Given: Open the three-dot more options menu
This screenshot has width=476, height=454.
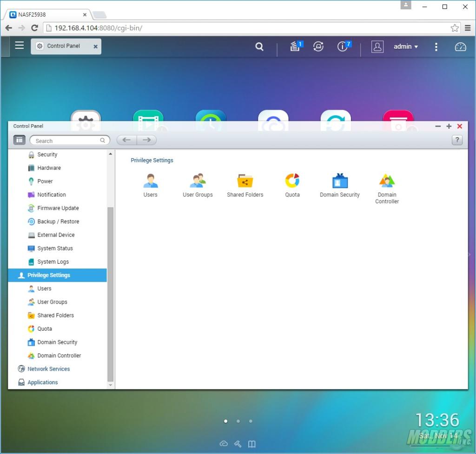Looking at the screenshot, I should 436,47.
